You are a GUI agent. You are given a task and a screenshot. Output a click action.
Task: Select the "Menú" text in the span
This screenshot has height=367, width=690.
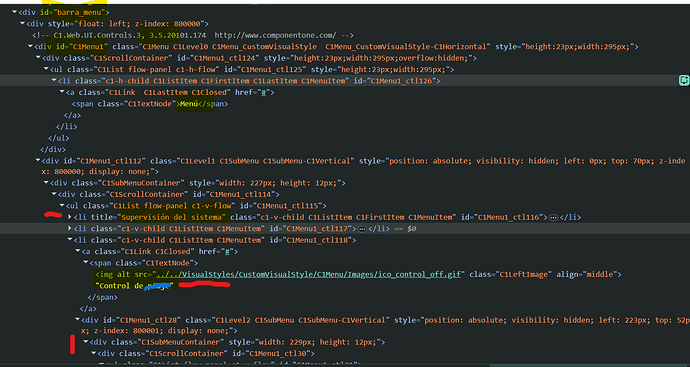point(190,104)
